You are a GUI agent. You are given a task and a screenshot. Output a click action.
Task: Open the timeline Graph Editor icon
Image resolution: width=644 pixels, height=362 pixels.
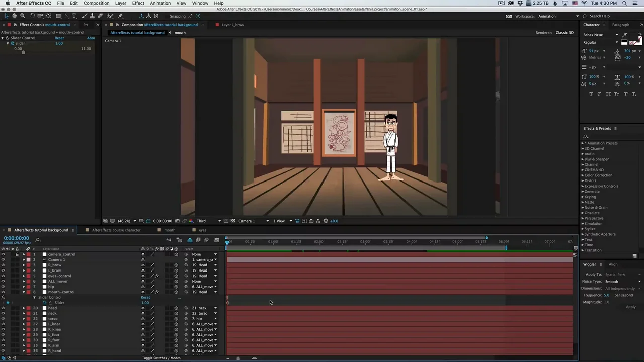click(x=217, y=240)
